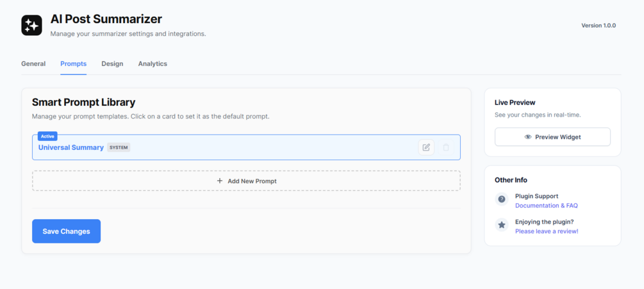Viewport: 644px width, 289px height.
Task: Edit the Universal Summary prompt
Action: pos(426,147)
